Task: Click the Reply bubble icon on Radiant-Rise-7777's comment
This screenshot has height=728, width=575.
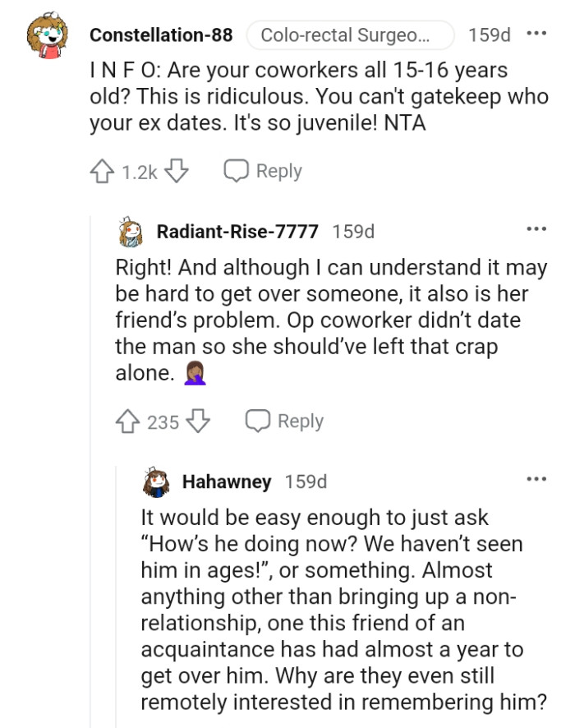Action: (x=260, y=421)
